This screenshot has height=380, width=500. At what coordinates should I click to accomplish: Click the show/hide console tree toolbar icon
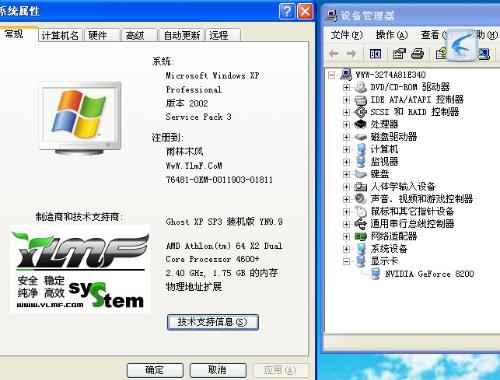click(375, 53)
